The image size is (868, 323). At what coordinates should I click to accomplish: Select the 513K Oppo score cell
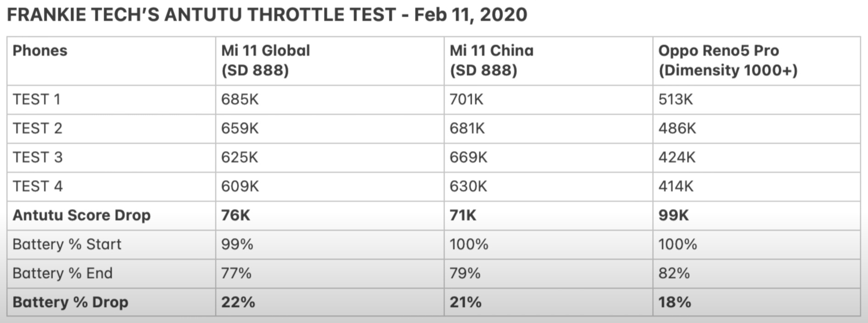[x=675, y=99]
